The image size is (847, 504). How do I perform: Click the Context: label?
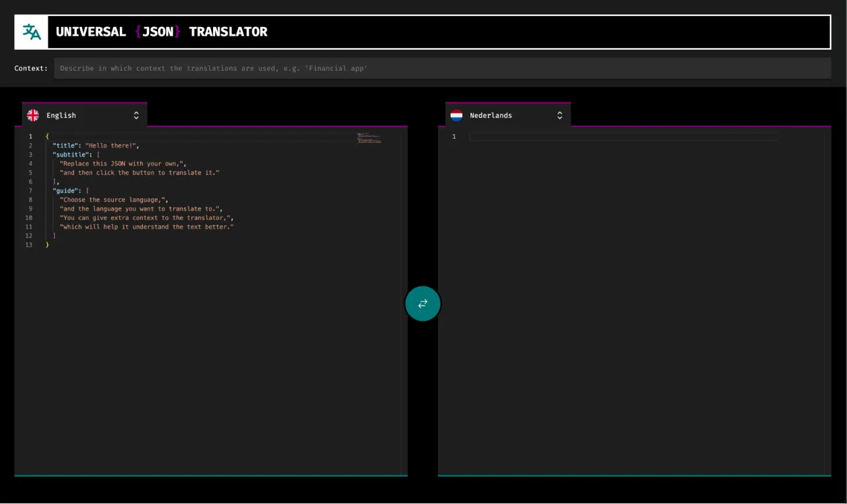pos(31,68)
